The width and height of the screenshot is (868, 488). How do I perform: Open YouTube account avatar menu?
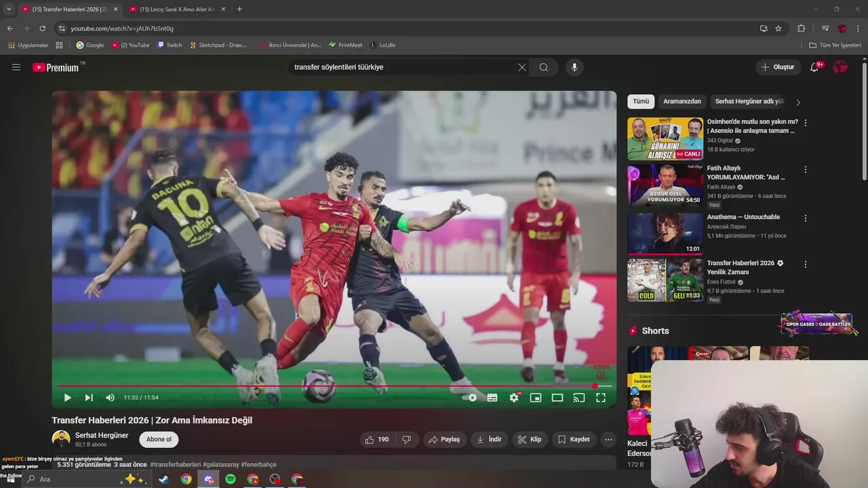pos(840,67)
